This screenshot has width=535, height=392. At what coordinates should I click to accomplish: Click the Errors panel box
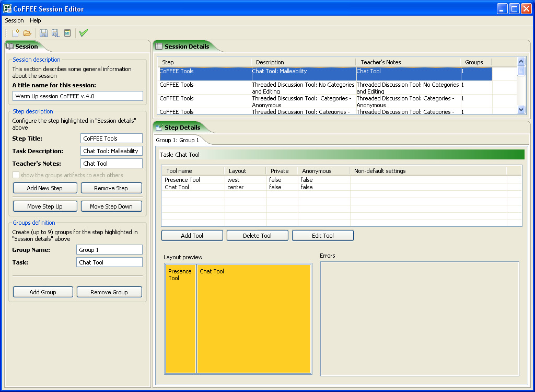point(420,319)
